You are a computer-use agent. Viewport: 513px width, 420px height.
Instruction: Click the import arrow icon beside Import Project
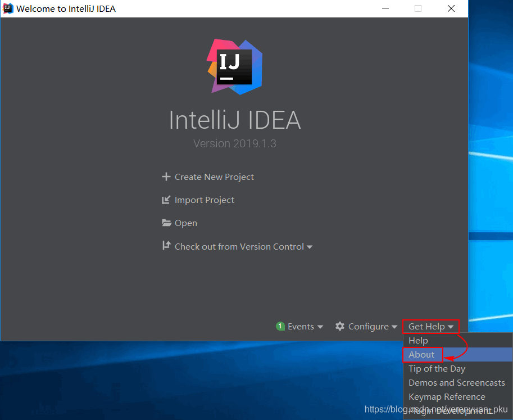coord(166,200)
